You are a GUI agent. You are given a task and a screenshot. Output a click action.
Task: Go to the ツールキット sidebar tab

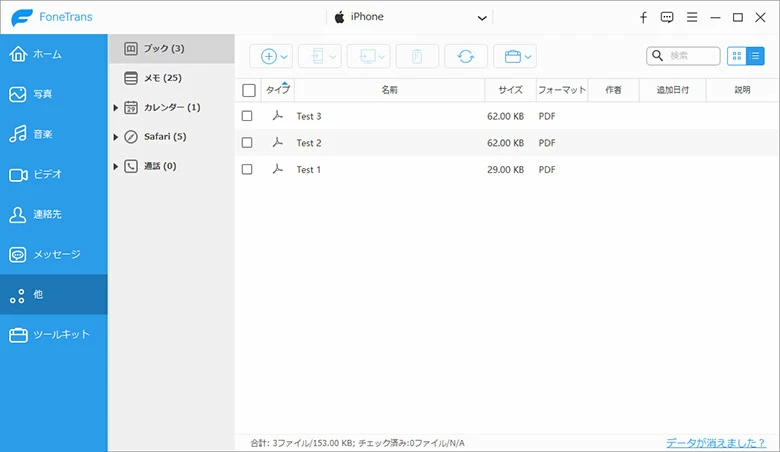53,334
